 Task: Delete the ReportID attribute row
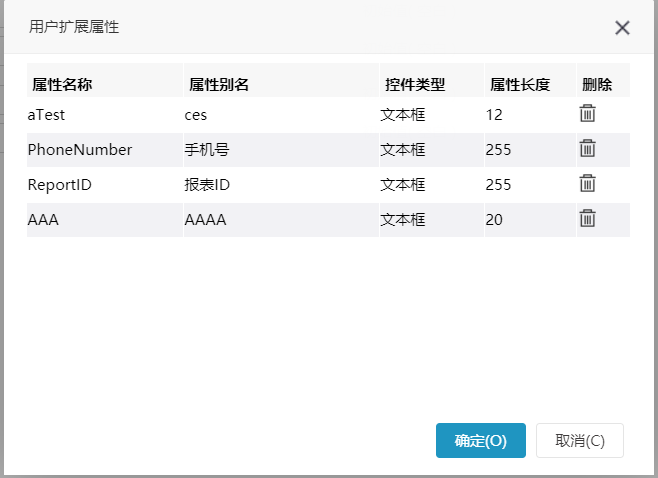coord(588,184)
